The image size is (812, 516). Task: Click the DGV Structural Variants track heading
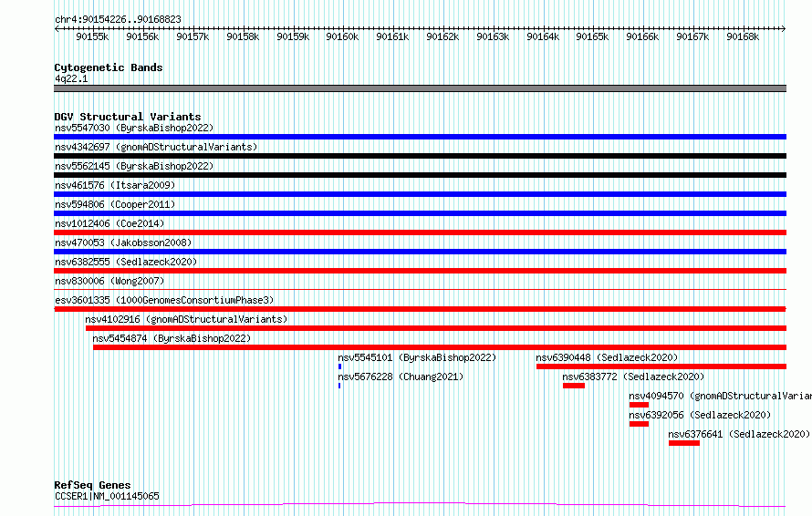(x=128, y=117)
